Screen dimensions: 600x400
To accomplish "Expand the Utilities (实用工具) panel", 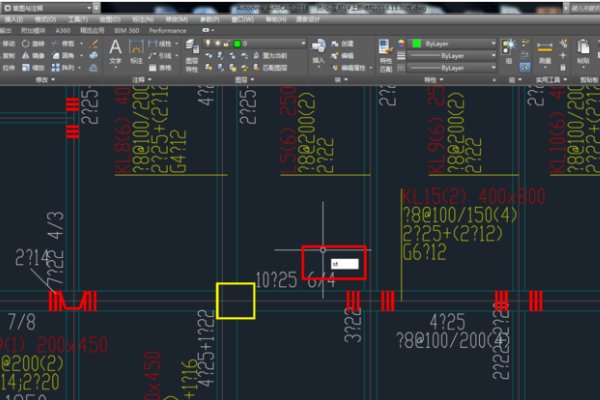I will pyautogui.click(x=551, y=80).
